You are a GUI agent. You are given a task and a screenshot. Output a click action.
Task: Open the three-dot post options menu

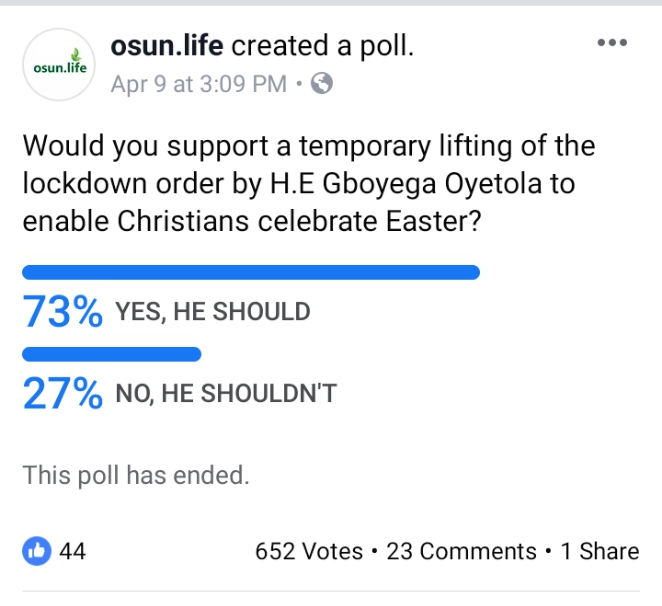tap(612, 42)
